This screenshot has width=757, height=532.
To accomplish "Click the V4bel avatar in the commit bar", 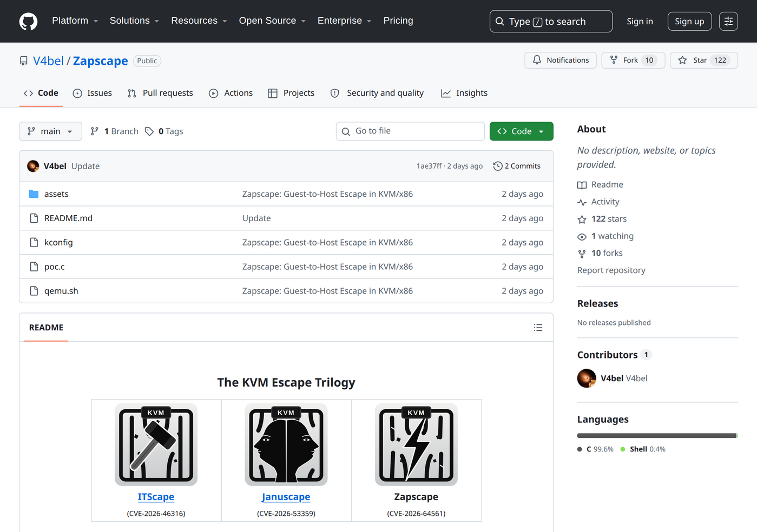I will [x=33, y=166].
